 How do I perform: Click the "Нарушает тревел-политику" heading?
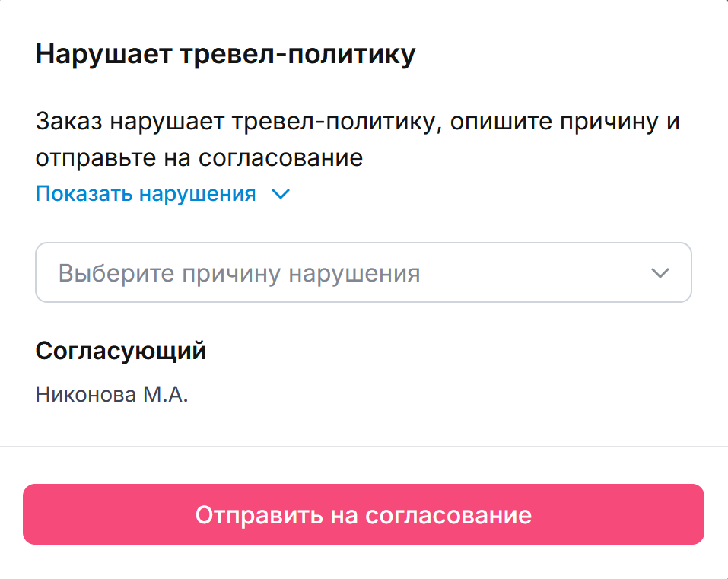pyautogui.click(x=225, y=56)
